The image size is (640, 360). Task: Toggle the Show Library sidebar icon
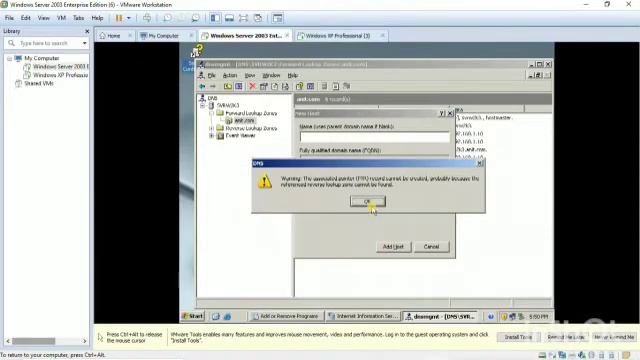click(215, 18)
